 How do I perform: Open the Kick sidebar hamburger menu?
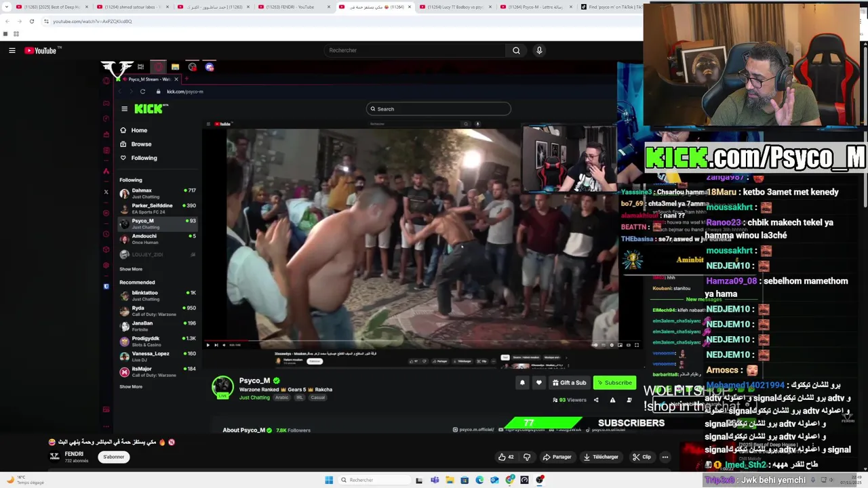point(124,108)
